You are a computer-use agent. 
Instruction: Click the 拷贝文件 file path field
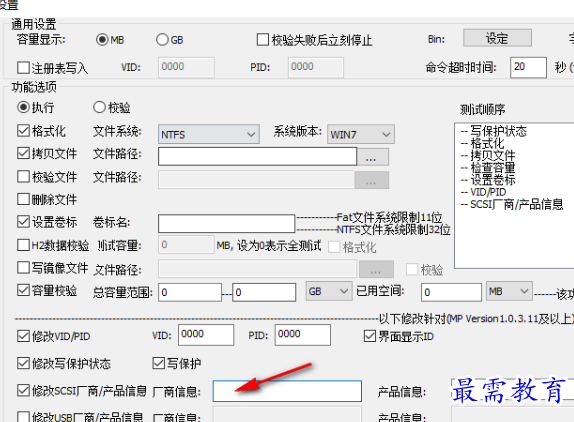pos(257,157)
